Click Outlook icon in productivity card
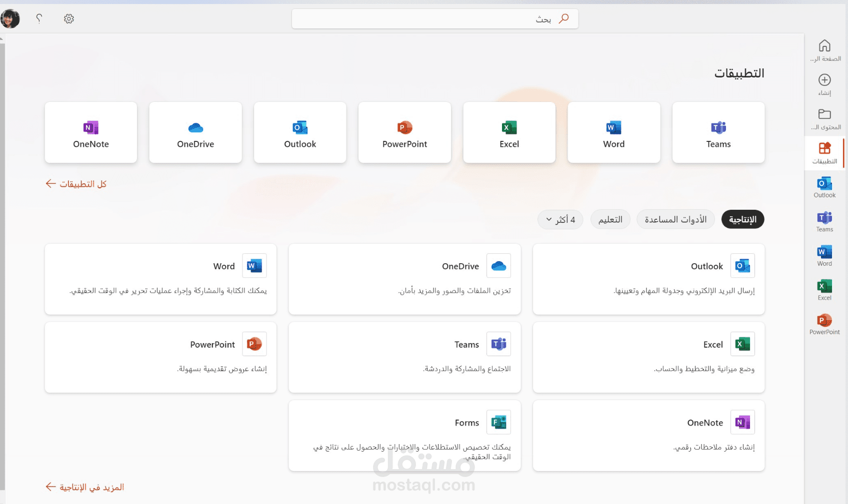The height and width of the screenshot is (504, 848). pos(742,266)
